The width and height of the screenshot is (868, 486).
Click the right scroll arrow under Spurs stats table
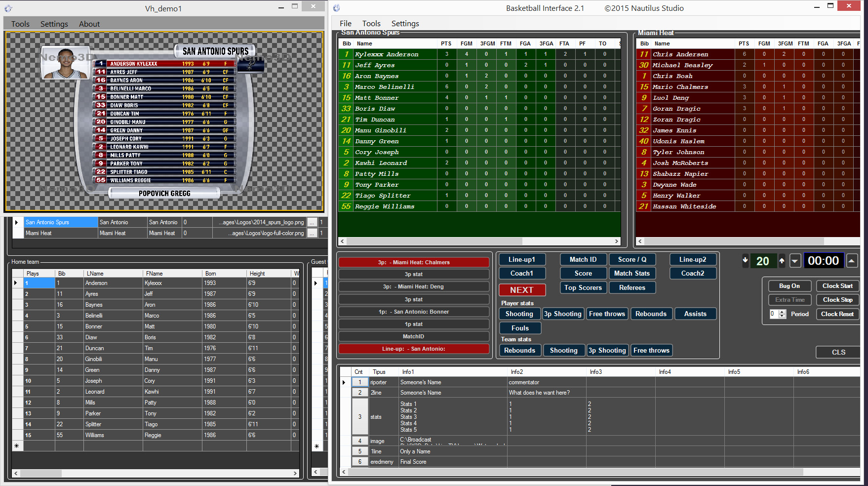tap(617, 242)
